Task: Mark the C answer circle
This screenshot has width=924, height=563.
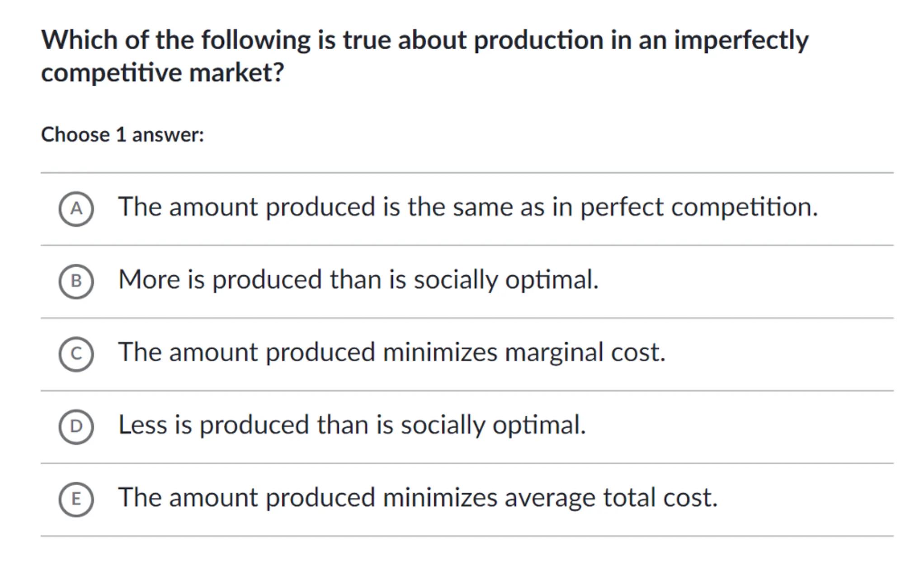Action: [76, 354]
